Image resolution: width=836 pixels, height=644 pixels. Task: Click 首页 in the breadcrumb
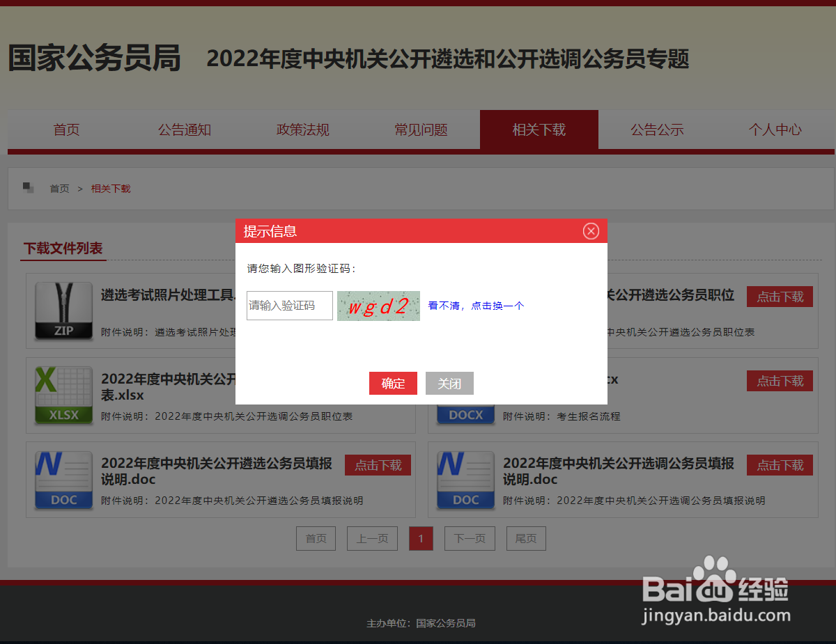tap(59, 189)
